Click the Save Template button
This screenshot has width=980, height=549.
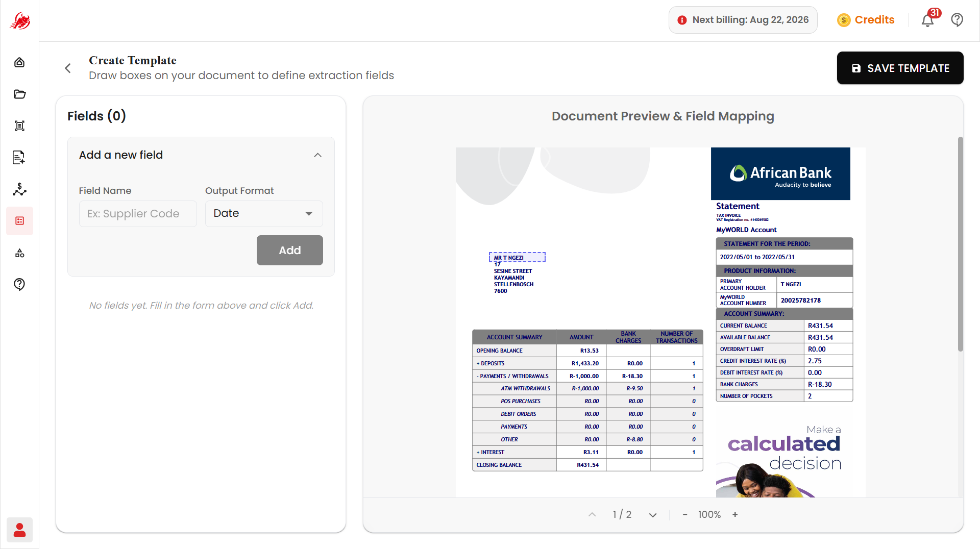pyautogui.click(x=900, y=68)
